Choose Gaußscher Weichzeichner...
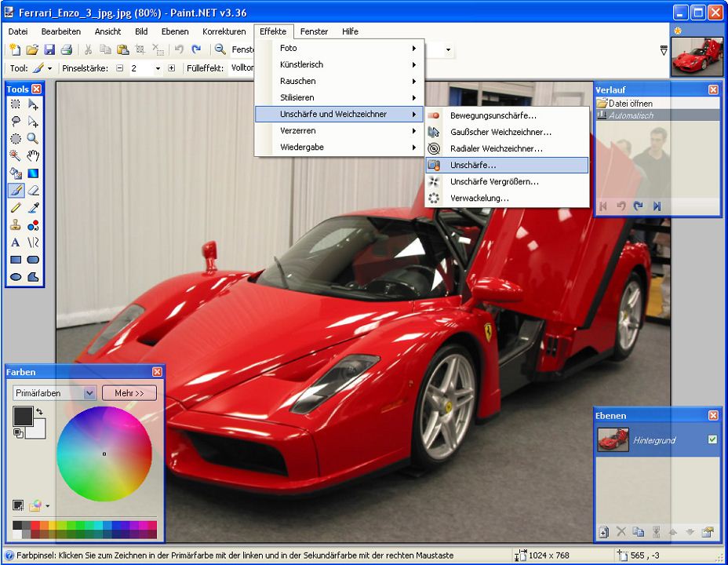 (507, 132)
